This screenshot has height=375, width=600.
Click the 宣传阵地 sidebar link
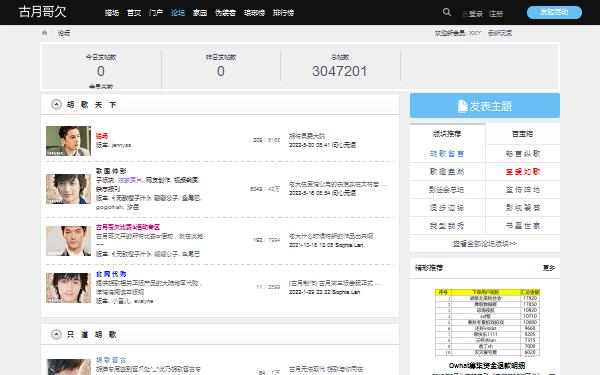[x=523, y=190]
